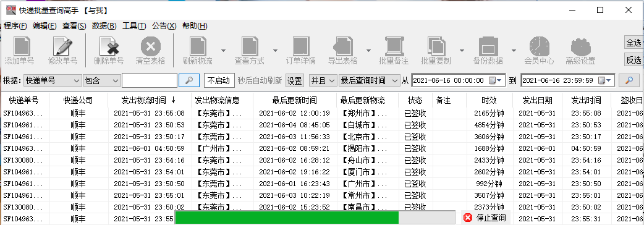Click the 批量备注 batch remark icon
The width and height of the screenshot is (644, 225).
click(394, 46)
